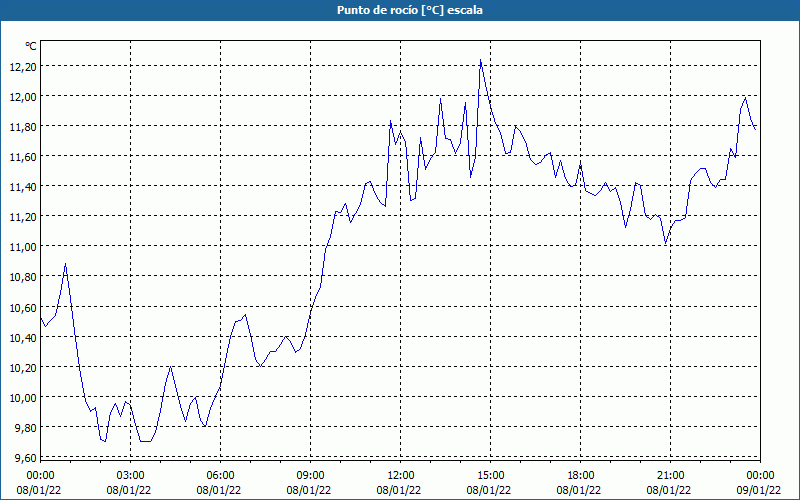Viewport: 800px width, 500px height.
Task: Click the 10,00 y-axis label
Action: point(22,397)
